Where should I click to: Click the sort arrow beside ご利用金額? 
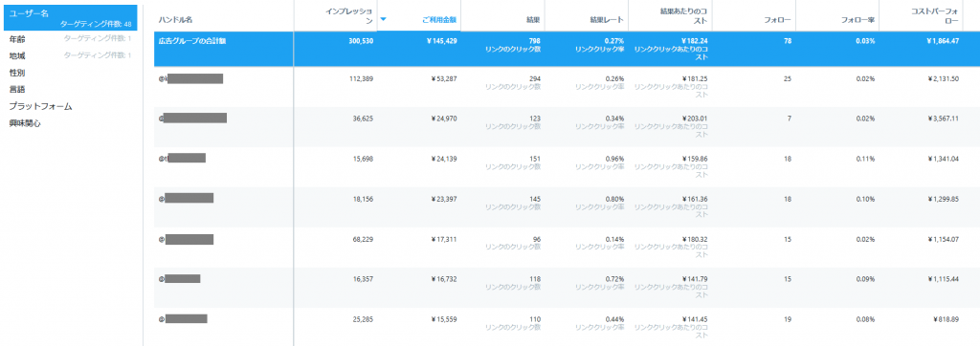point(383,19)
